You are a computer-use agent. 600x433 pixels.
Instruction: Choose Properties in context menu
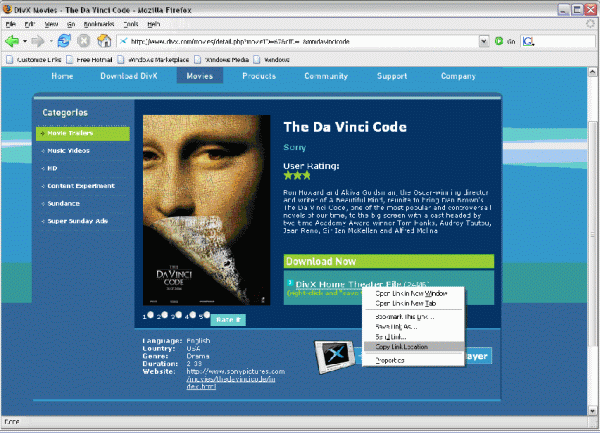coord(413,360)
